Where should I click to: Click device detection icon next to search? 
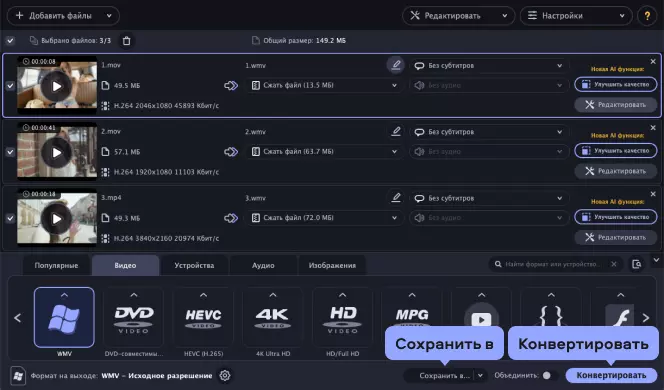(x=636, y=264)
